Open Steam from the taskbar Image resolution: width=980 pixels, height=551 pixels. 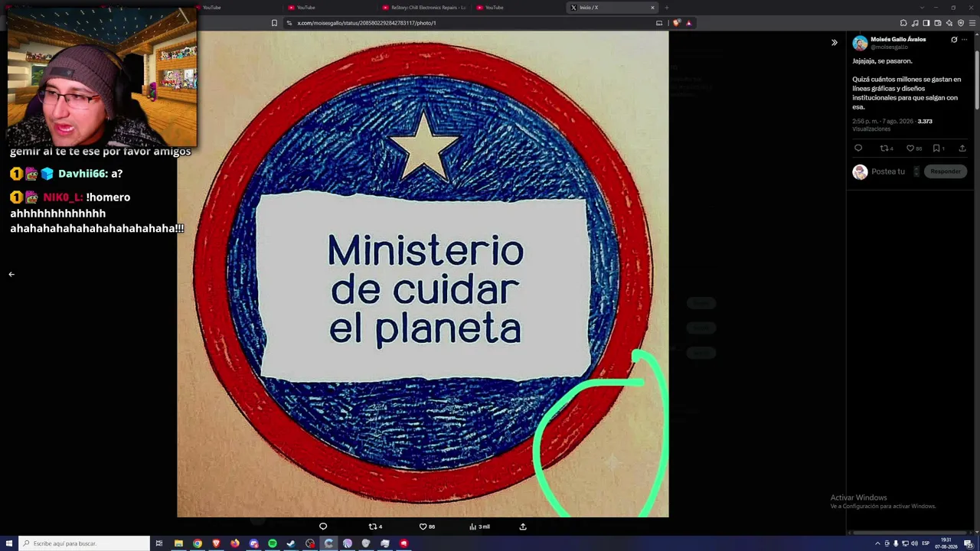(291, 543)
